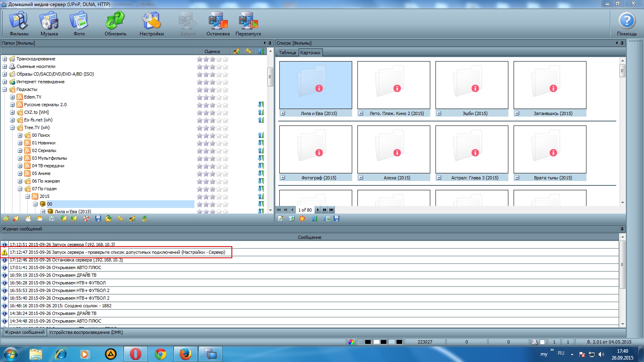Image resolution: width=644 pixels, height=362 pixels.
Task: Collapse the Tree.TV (wh) folder
Action: click(x=12, y=128)
